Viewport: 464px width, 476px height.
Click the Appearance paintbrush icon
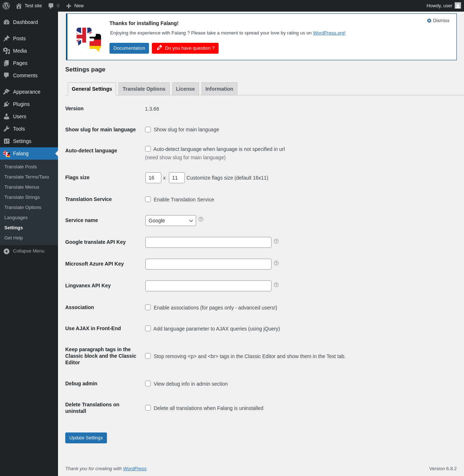pyautogui.click(x=7, y=92)
